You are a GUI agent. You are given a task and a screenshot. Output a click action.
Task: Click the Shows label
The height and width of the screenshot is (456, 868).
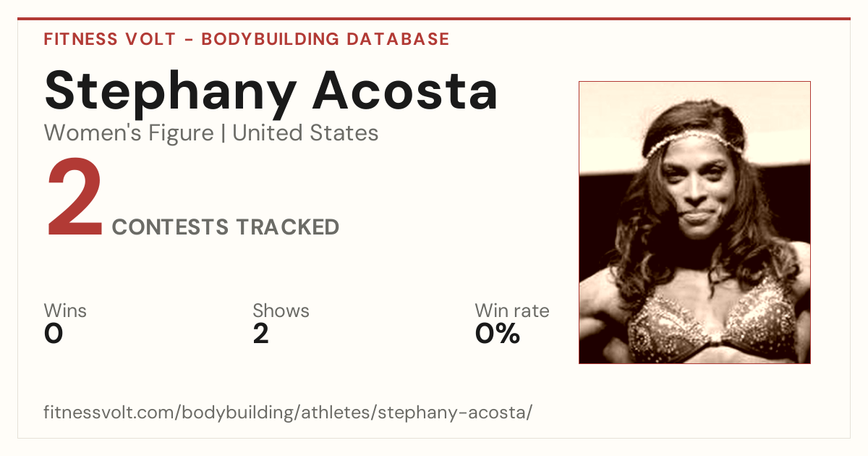(x=281, y=311)
